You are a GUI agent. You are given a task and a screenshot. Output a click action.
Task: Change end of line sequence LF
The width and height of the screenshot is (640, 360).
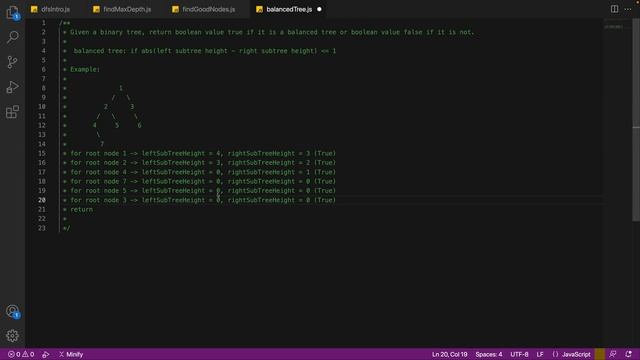540,354
